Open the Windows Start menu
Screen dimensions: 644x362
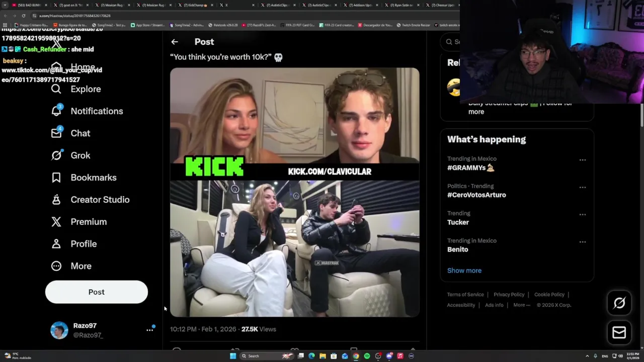(233, 356)
